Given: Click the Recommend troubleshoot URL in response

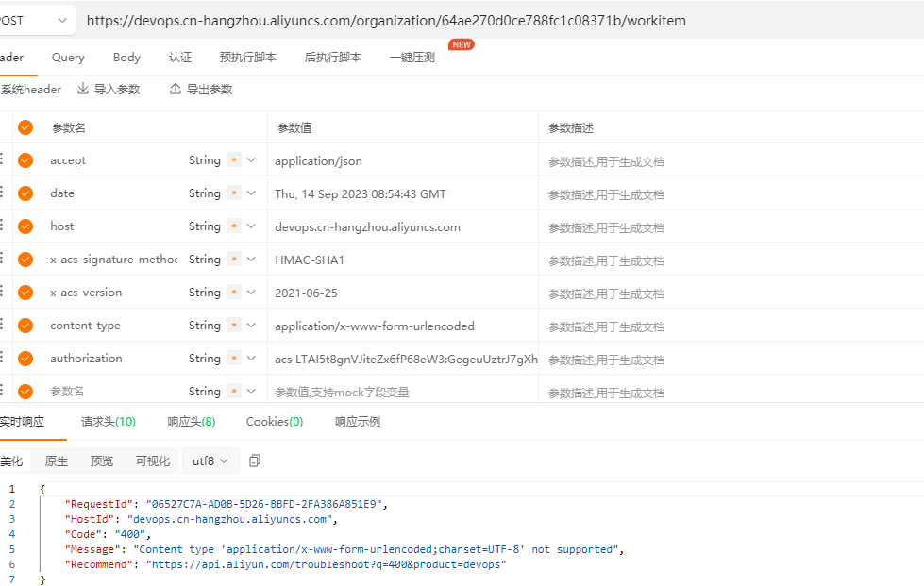Looking at the screenshot, I should pos(327,564).
